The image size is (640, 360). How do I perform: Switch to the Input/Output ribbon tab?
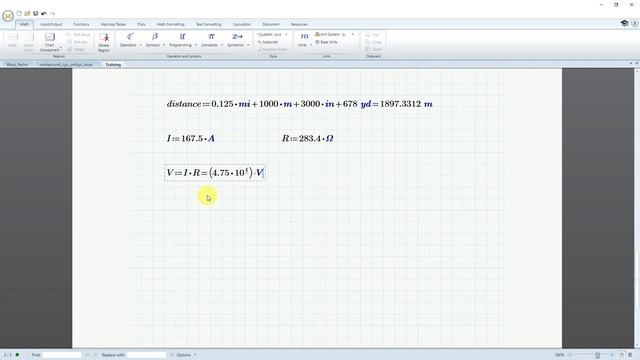[51, 24]
